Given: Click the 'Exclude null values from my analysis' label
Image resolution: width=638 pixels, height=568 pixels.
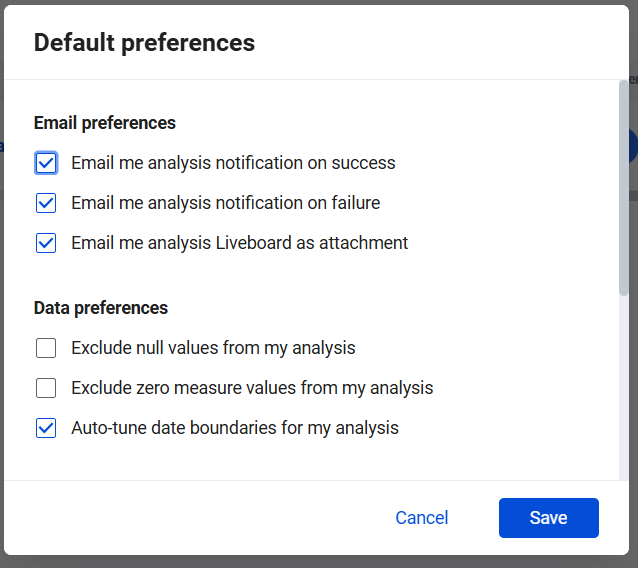Looking at the screenshot, I should click(213, 348).
